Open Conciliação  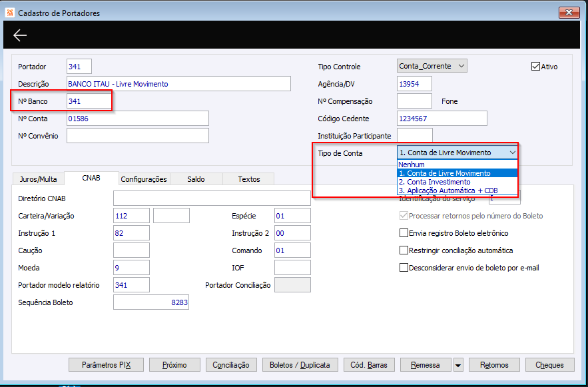pyautogui.click(x=231, y=365)
